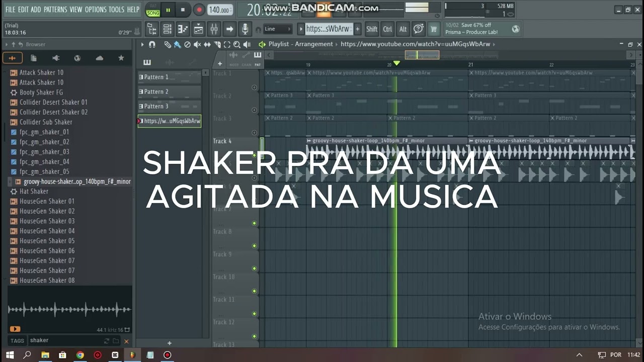
Task: Open the Piano roll view icon
Action: point(183,29)
